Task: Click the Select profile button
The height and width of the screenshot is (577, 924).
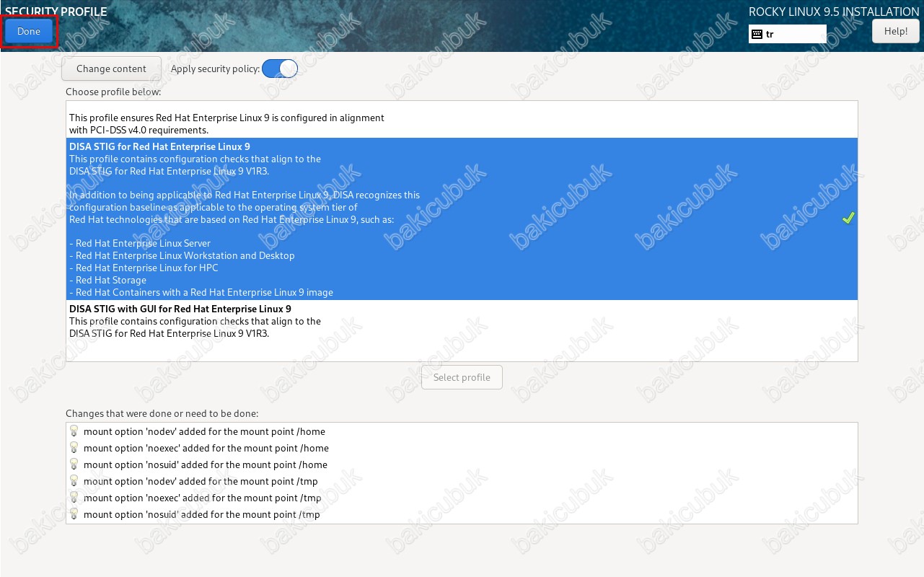Action: pos(462,377)
